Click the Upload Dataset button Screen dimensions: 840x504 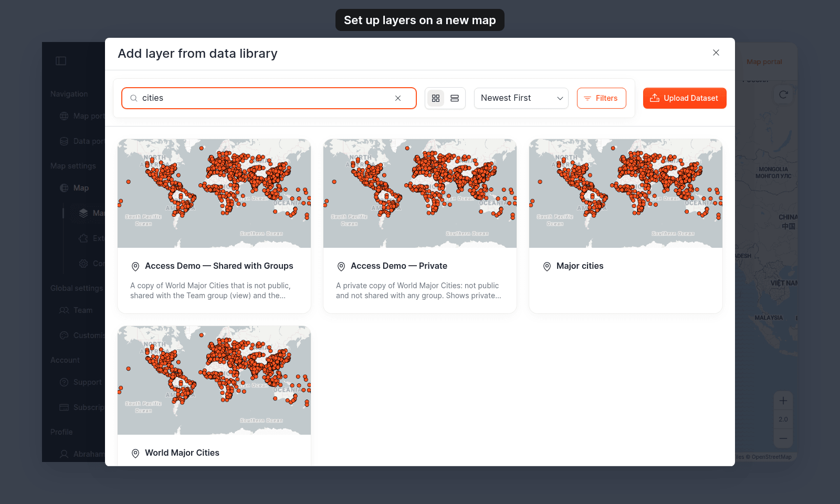685,98
